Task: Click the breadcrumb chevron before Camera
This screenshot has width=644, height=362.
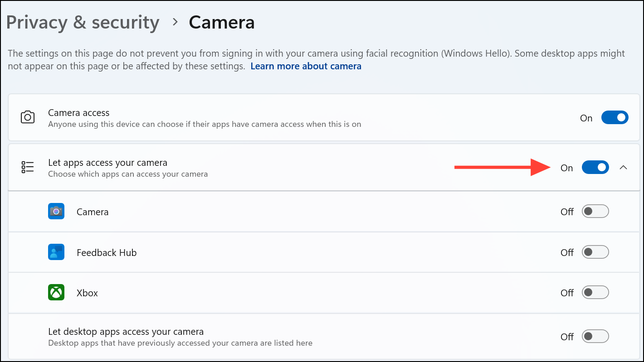Action: pos(175,23)
